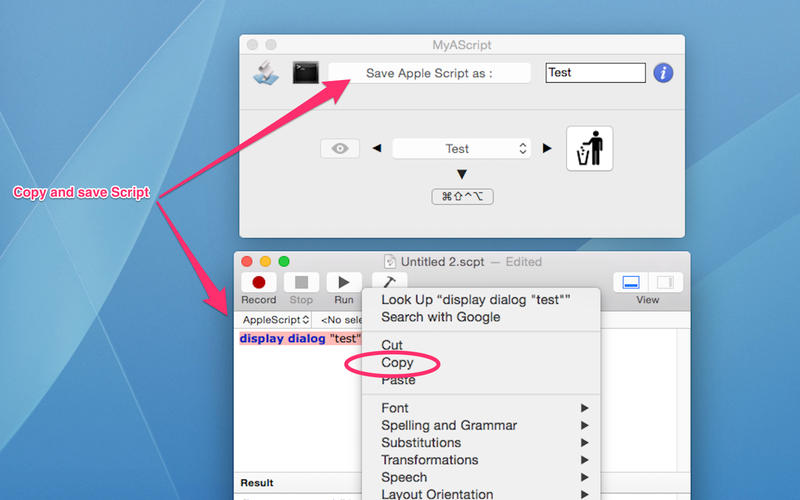Viewport: 800px width, 500px height.
Task: Open the No selected element dropdown
Action: tap(340, 320)
